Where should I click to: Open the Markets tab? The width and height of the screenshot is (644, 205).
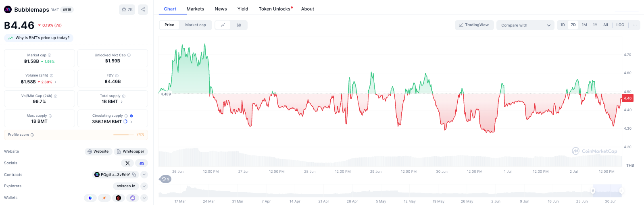point(195,9)
